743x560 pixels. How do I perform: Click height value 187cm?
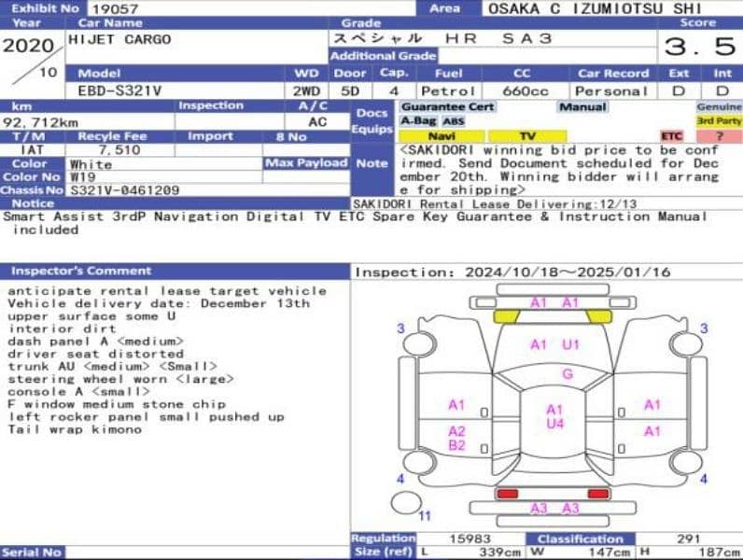point(719,553)
